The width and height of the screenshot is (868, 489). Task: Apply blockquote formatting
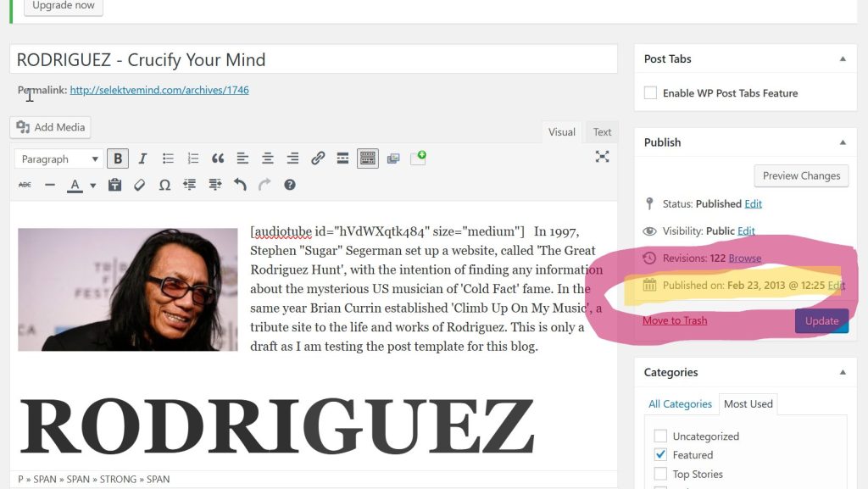[218, 158]
